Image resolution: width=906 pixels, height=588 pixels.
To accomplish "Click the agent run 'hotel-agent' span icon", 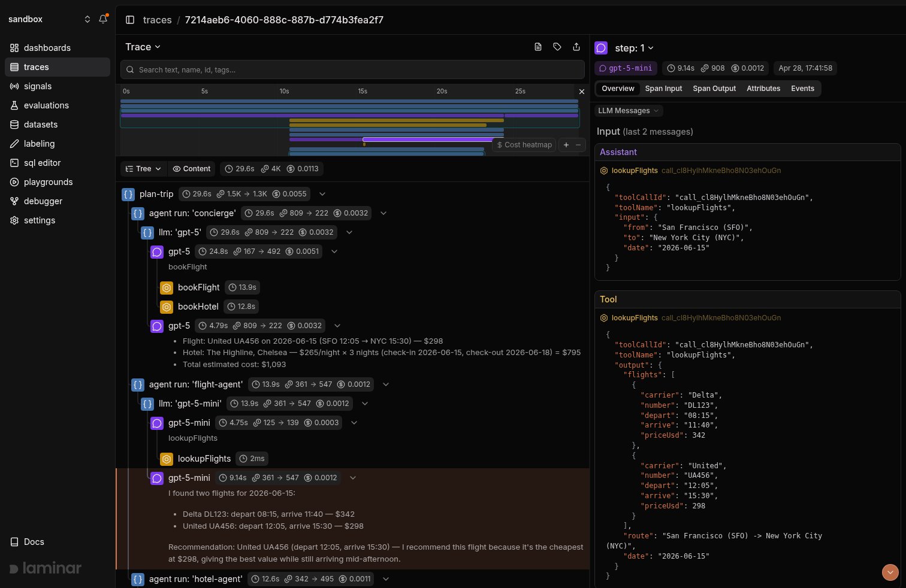I will point(138,579).
